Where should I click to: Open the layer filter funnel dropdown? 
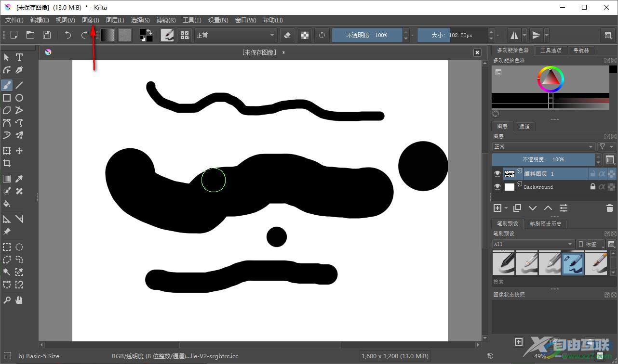click(x=606, y=147)
